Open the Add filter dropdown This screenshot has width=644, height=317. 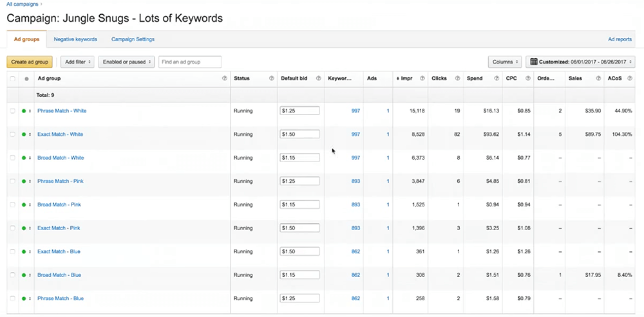tap(77, 62)
